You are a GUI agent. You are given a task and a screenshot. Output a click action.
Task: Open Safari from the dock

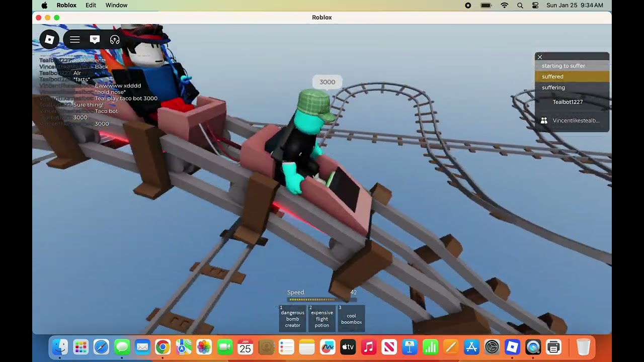(x=101, y=347)
